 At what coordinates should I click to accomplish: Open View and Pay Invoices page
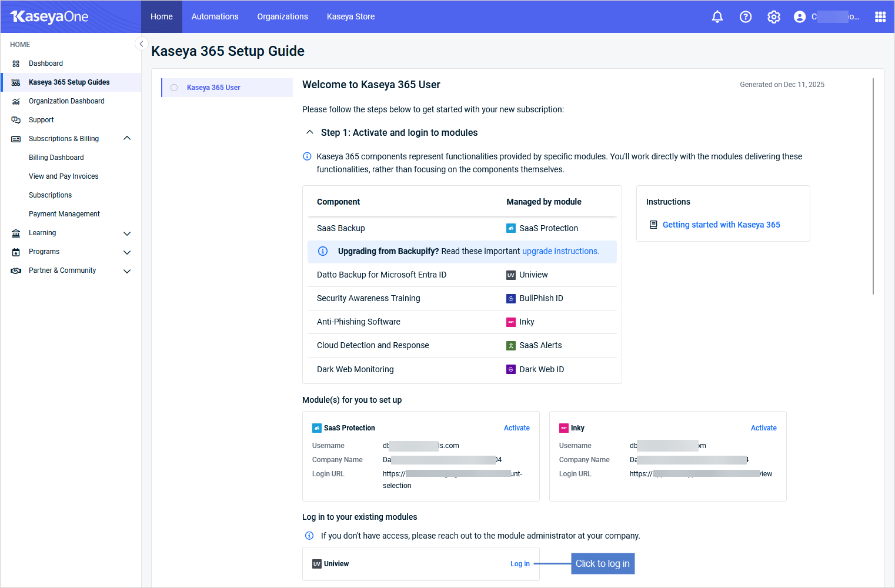click(x=64, y=176)
